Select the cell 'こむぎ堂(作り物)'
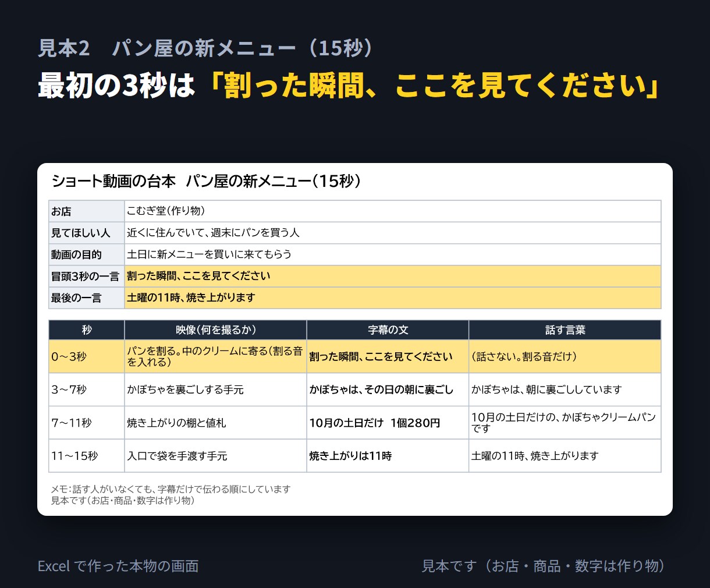This screenshot has width=710, height=588. 393,211
